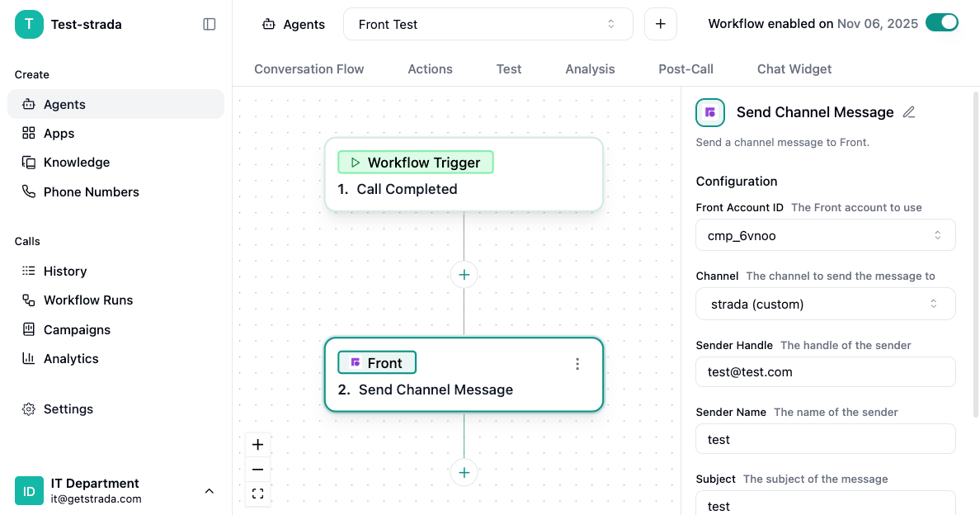Click the plus button beside Front Test selector
This screenshot has height=515, width=980.
click(661, 25)
